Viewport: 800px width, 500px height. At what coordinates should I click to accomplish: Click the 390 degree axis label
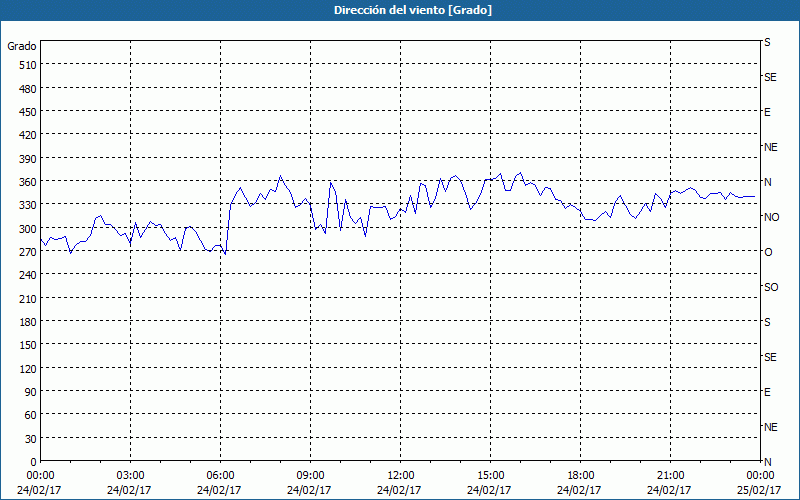(28, 159)
